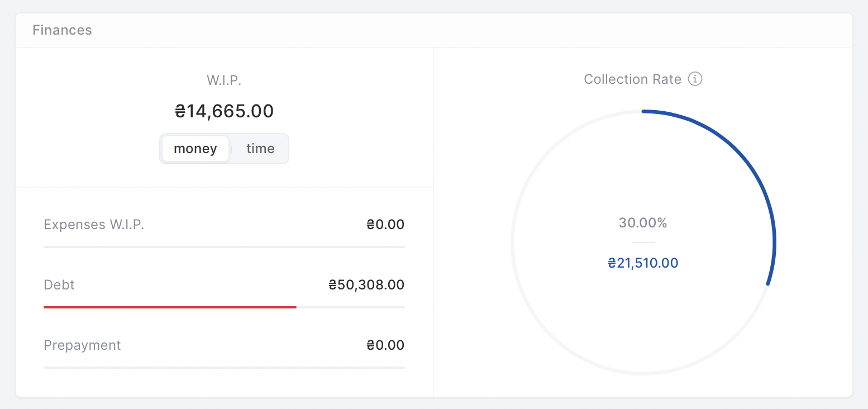
Task: Click the Expenses W.I.P. label
Action: (x=94, y=225)
